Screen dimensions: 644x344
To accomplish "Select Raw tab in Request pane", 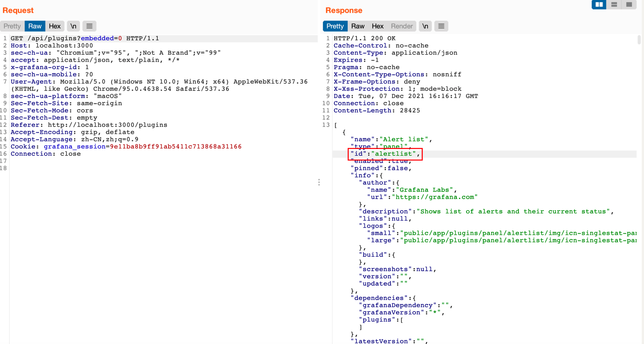I will click(x=35, y=26).
